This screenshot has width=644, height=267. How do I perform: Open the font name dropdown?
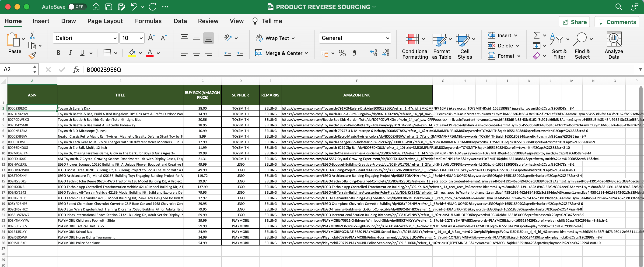(x=114, y=38)
